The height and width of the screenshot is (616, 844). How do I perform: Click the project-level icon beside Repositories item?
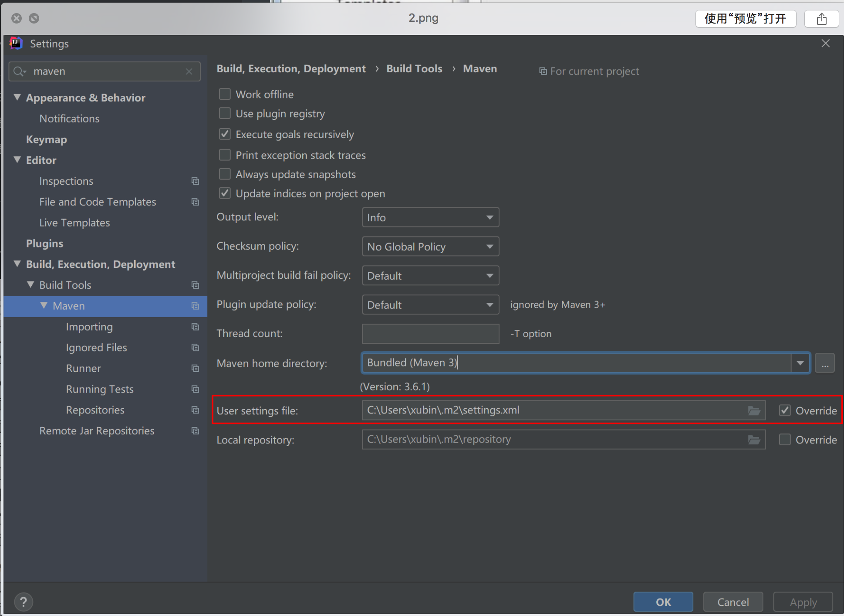(195, 410)
